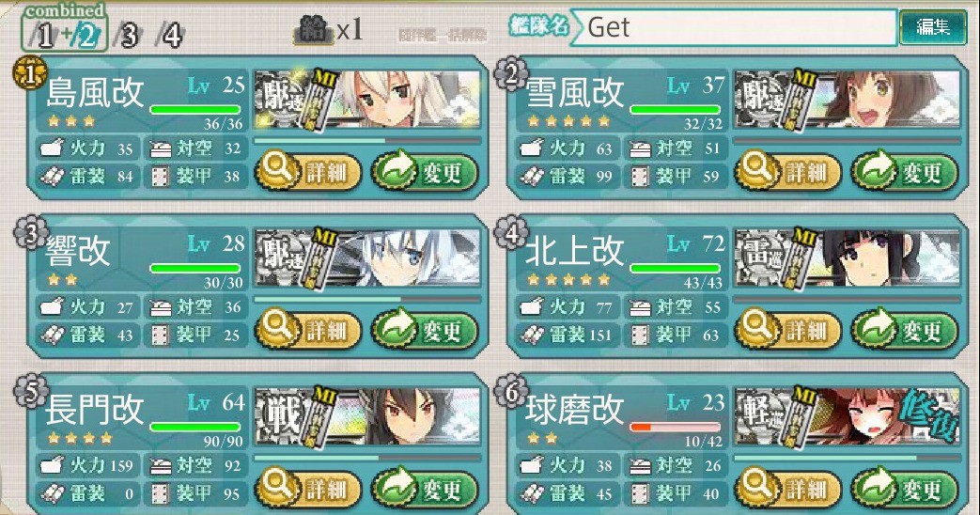Image resolution: width=980 pixels, height=515 pixels.
Task: Switch to fleet tab 3
Action: (x=129, y=35)
